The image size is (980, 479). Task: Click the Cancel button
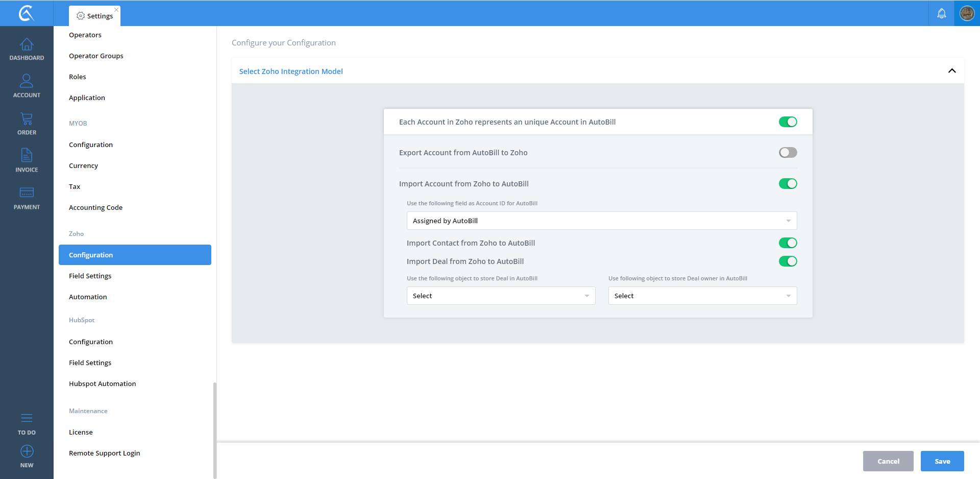coord(888,461)
